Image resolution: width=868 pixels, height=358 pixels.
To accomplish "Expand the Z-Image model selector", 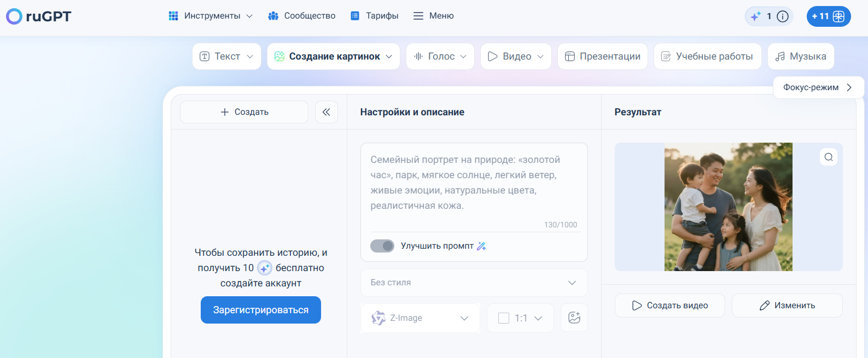I will 420,318.
